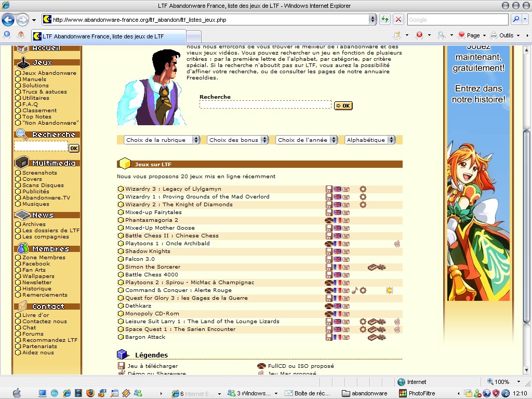Viewport: 532px width, 399px height.
Task: Open the Choix des bonus dropdown
Action: [237, 140]
